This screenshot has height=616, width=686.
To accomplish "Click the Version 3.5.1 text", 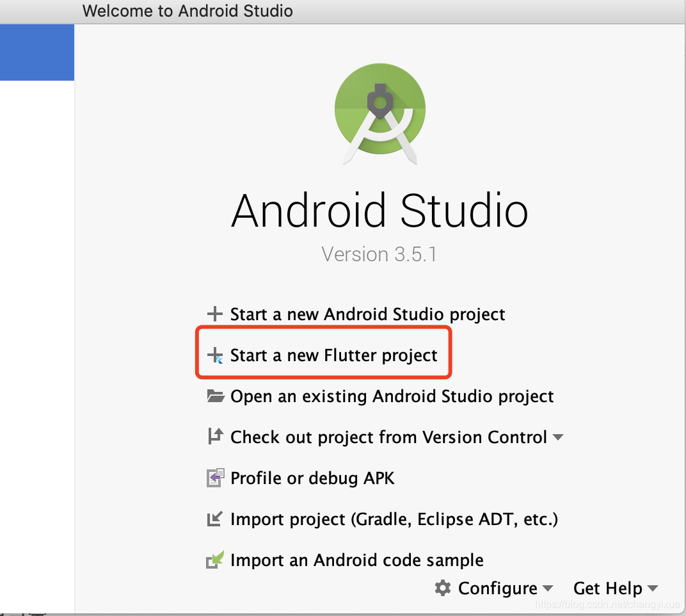I will (379, 254).
